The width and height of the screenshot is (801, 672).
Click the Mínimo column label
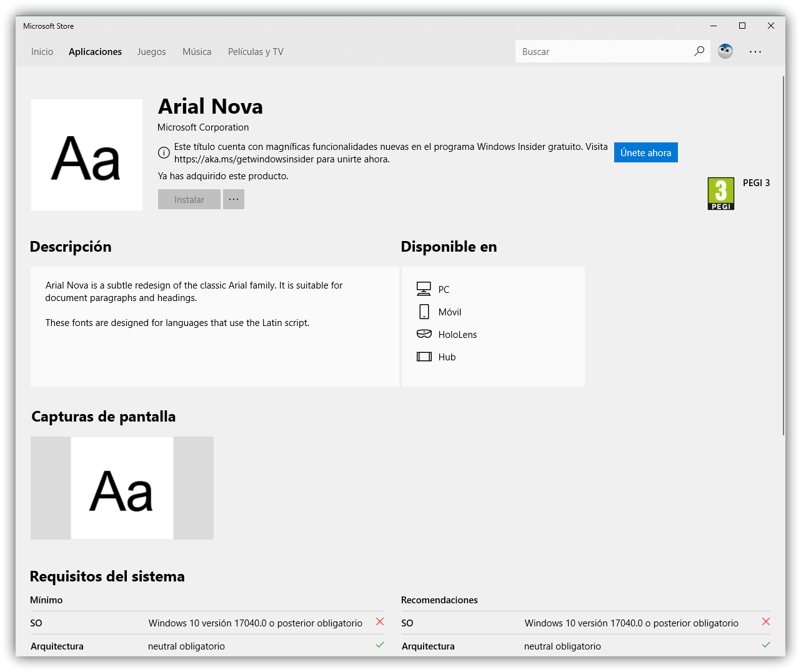tap(46, 600)
